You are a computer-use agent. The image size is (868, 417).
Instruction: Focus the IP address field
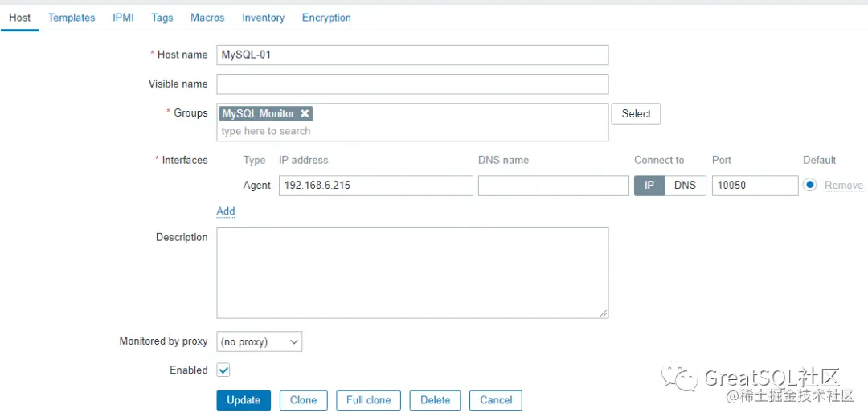[x=376, y=186]
